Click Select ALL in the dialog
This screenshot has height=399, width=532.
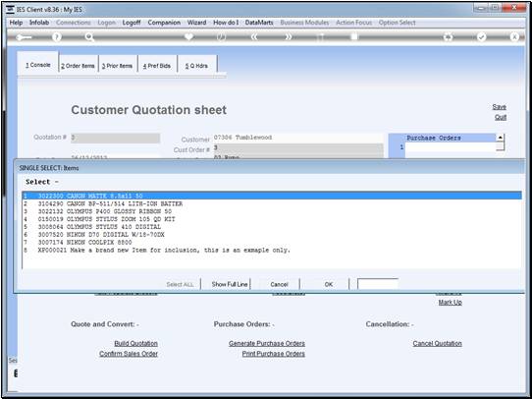tap(180, 285)
